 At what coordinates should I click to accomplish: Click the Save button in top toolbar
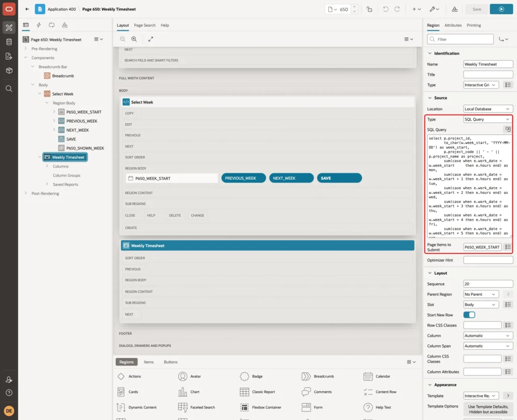(477, 9)
